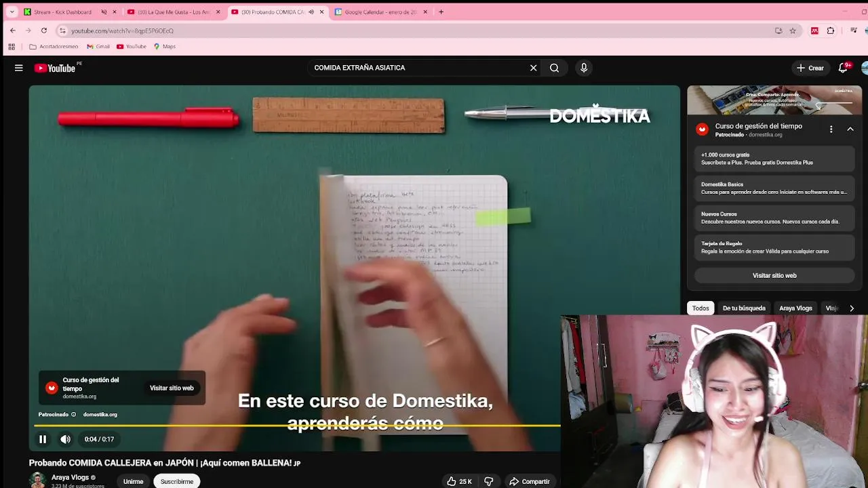Screen dimensions: 868x488
Task: Start voice search with microphone icon
Action: [x=583, y=68]
